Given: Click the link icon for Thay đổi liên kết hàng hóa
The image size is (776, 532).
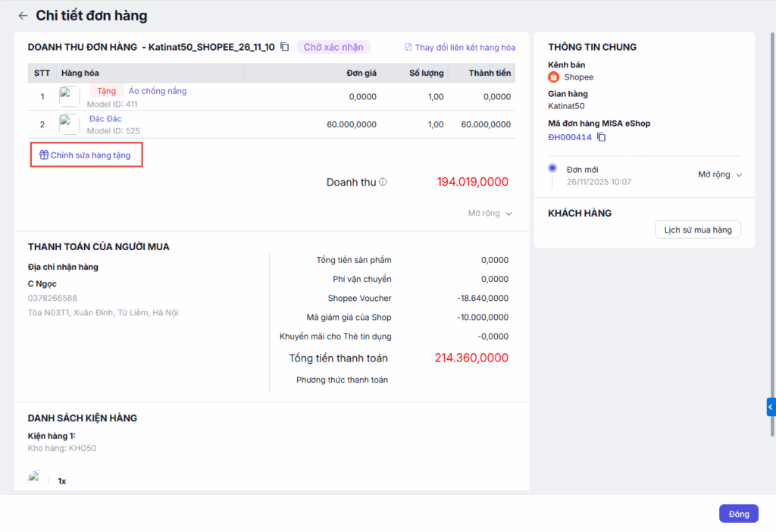Looking at the screenshot, I should coord(408,47).
